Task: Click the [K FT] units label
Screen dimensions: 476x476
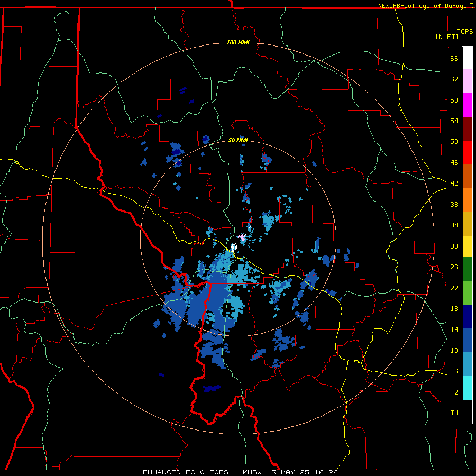Action: tap(447, 36)
